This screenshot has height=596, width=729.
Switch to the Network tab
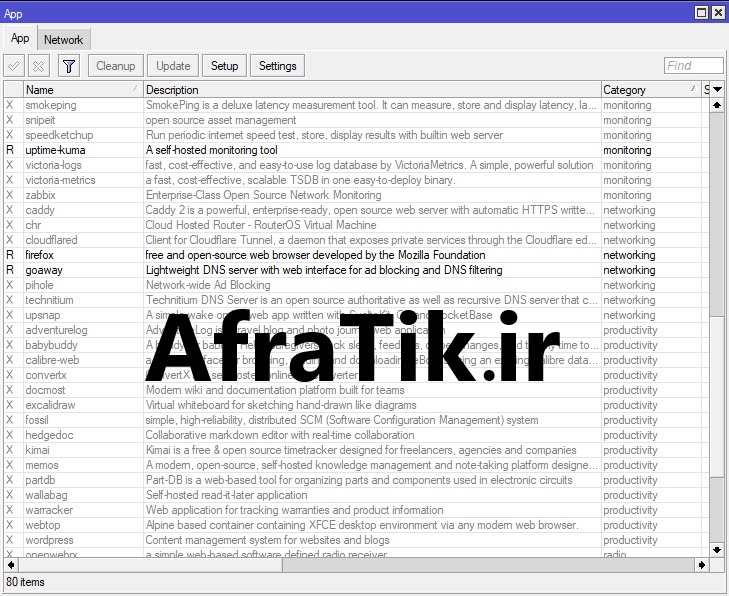[x=64, y=39]
